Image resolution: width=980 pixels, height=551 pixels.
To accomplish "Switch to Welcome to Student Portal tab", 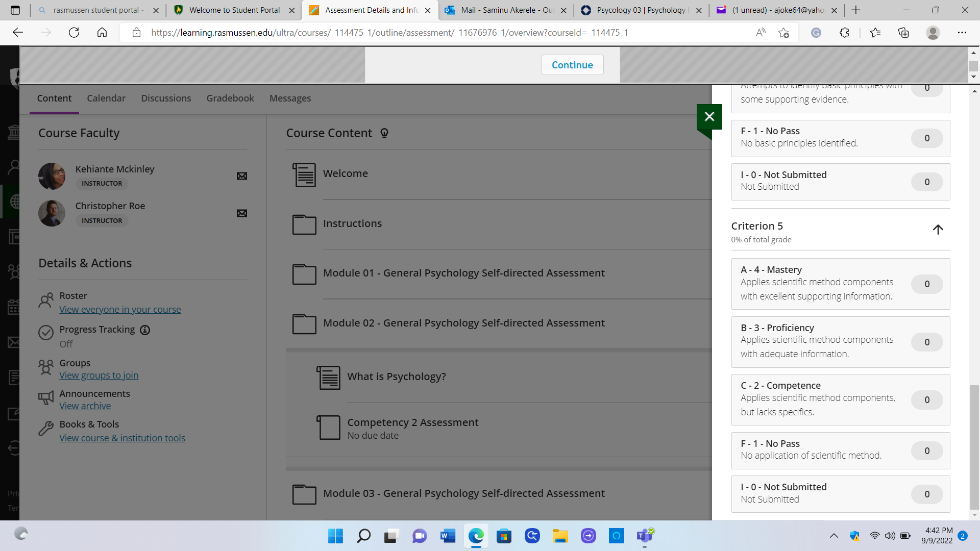I will click(234, 10).
